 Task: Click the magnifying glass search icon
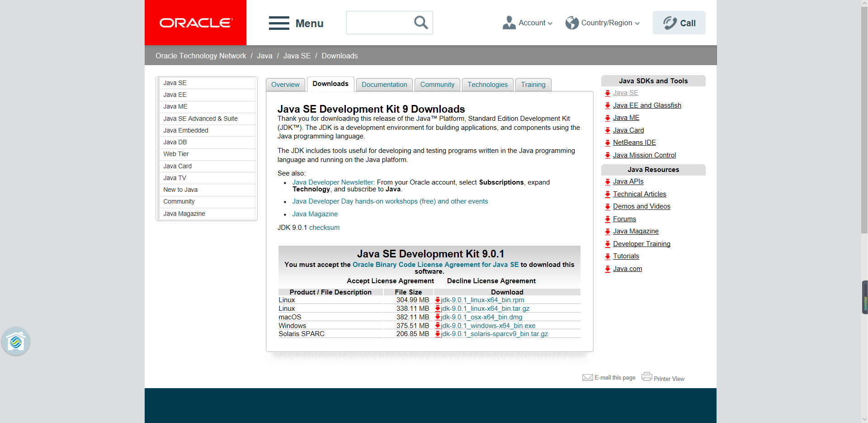coord(421,23)
